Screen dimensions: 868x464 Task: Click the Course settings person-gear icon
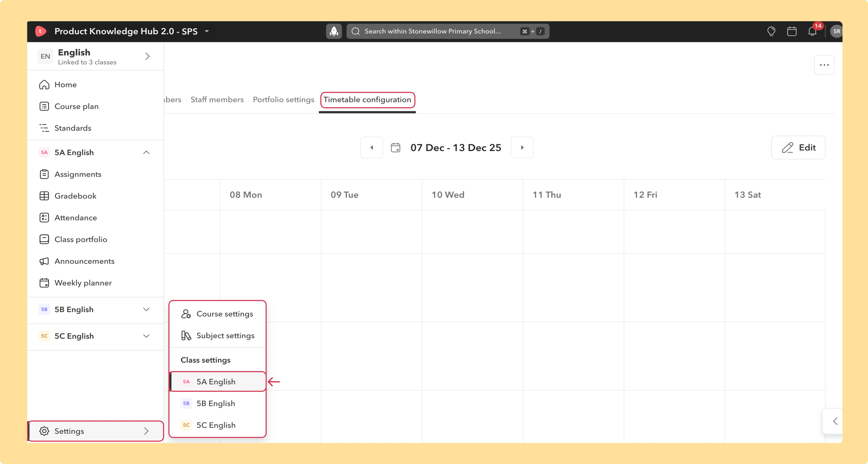click(x=186, y=314)
